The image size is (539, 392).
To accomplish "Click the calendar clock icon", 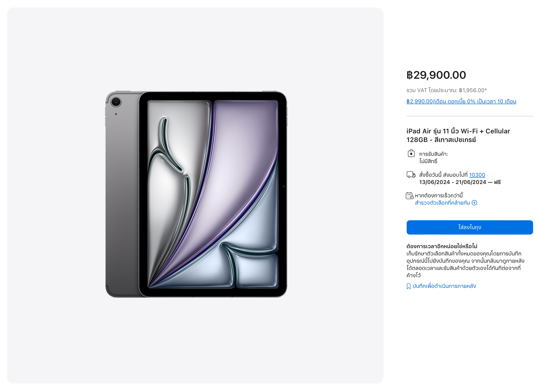I will 410,196.
